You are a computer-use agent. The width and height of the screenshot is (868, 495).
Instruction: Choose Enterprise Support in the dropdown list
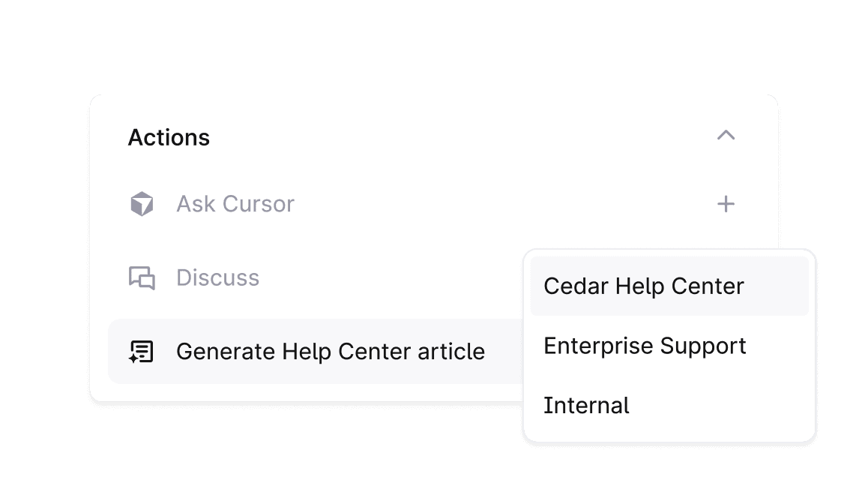(x=645, y=346)
